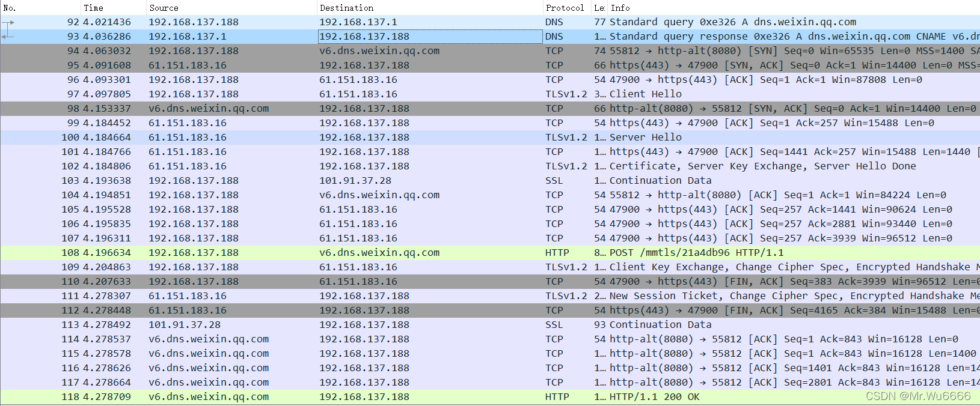Viewport: 980px width, 406px height.
Task: Click the DNS response arrow marker beside packet 93
Action: click(x=7, y=37)
